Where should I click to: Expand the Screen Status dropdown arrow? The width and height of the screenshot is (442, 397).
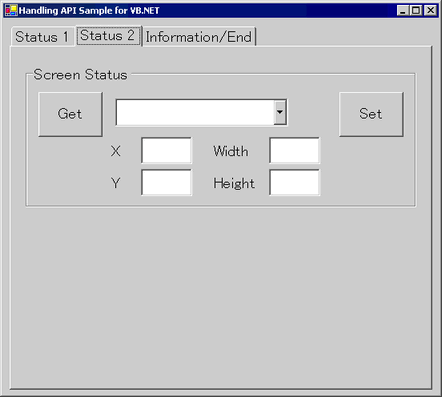point(280,112)
